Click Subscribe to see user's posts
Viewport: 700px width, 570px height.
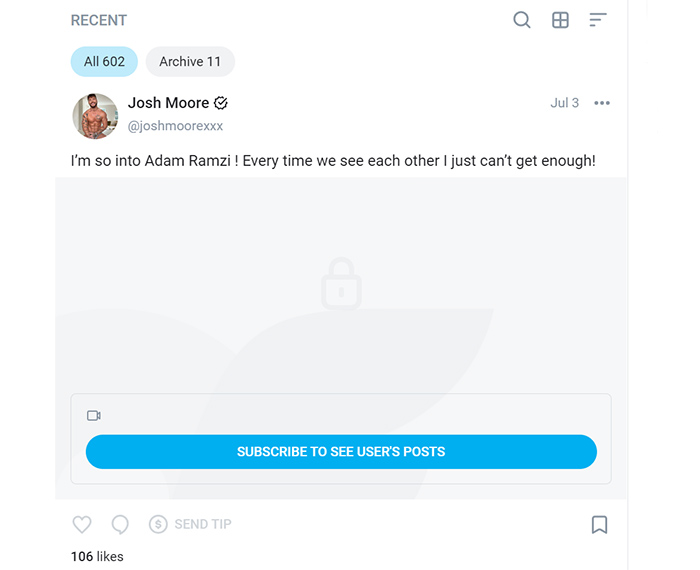click(341, 452)
